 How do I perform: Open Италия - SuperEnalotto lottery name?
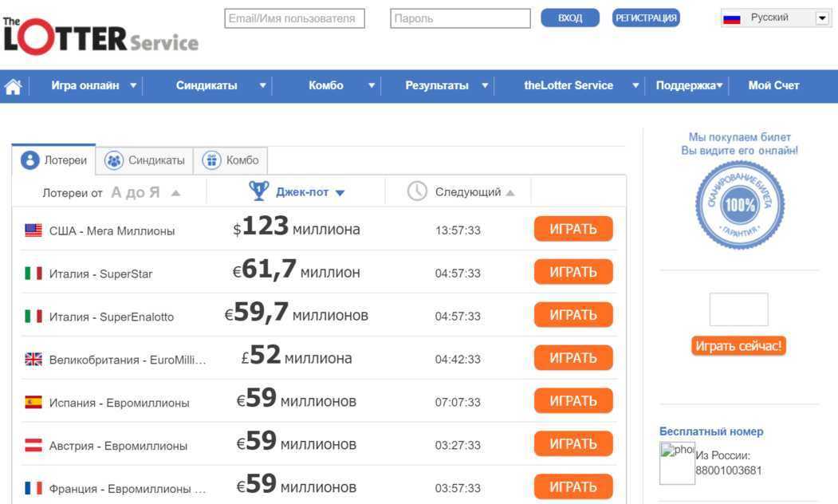point(111,317)
